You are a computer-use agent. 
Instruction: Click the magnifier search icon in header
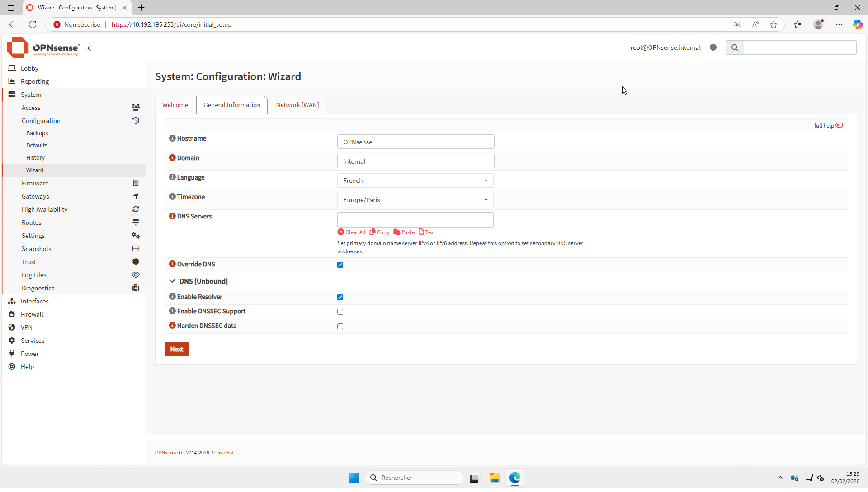tap(735, 47)
